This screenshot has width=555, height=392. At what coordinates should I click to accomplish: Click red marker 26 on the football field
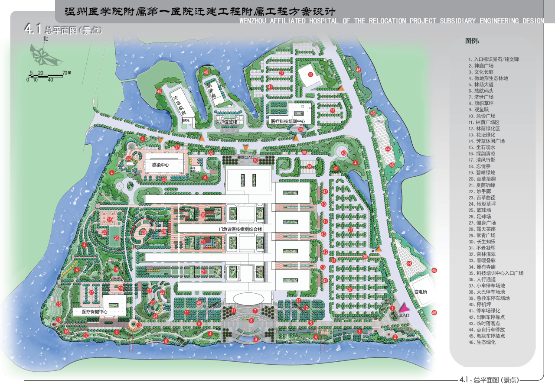tap(116, 238)
